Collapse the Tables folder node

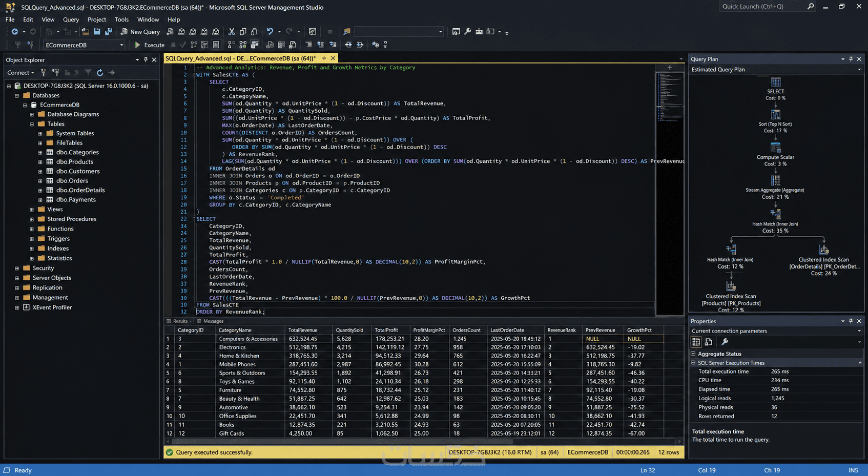[32, 124]
